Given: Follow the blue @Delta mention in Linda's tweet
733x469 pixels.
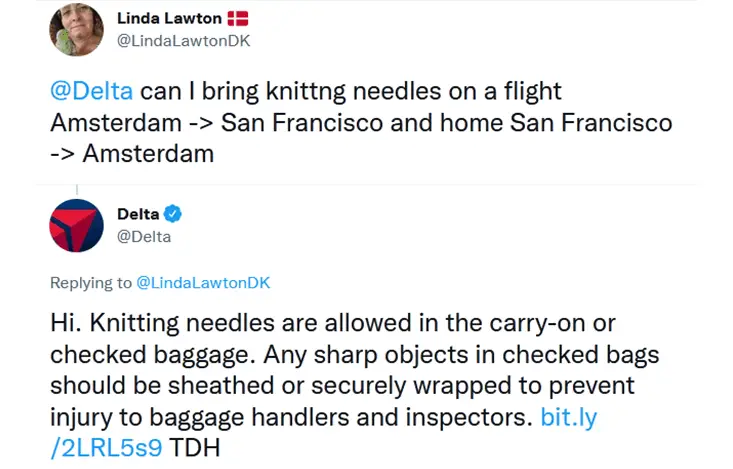Looking at the screenshot, I should pyautogui.click(x=92, y=91).
